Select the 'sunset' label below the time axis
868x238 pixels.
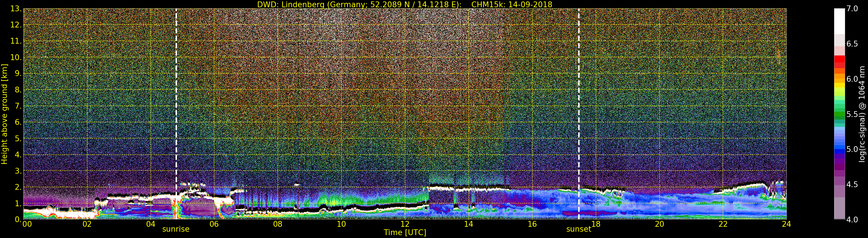click(578, 229)
